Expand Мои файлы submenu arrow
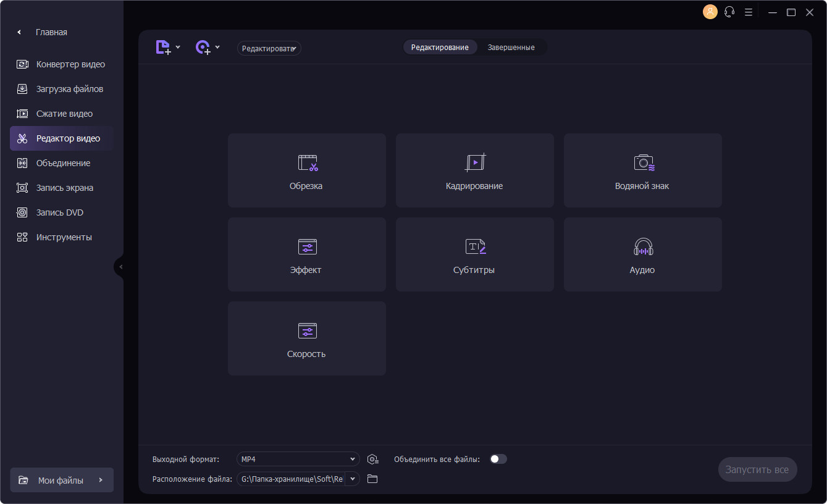Screen dimensions: 827x504 click(101, 480)
